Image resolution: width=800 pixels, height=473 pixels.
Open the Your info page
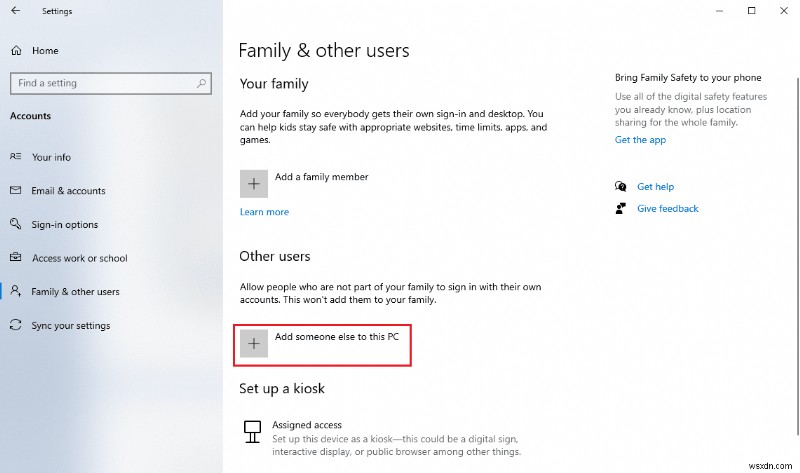[x=51, y=157]
